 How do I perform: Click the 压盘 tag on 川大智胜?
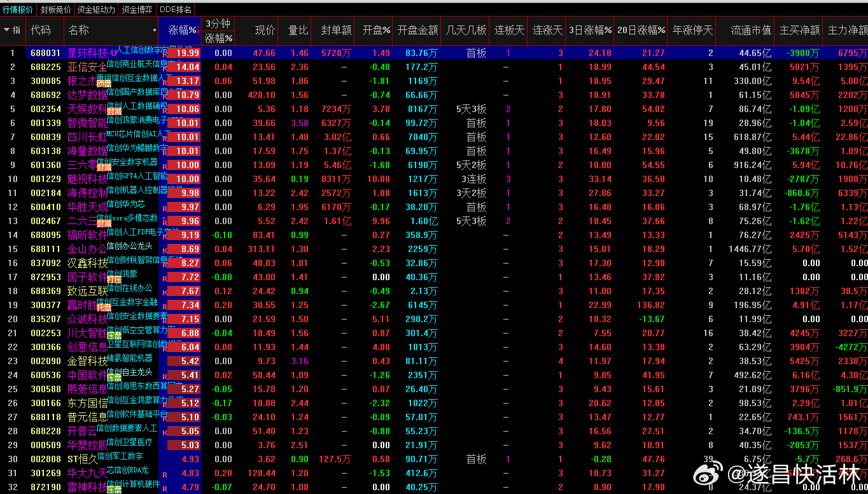(x=115, y=335)
